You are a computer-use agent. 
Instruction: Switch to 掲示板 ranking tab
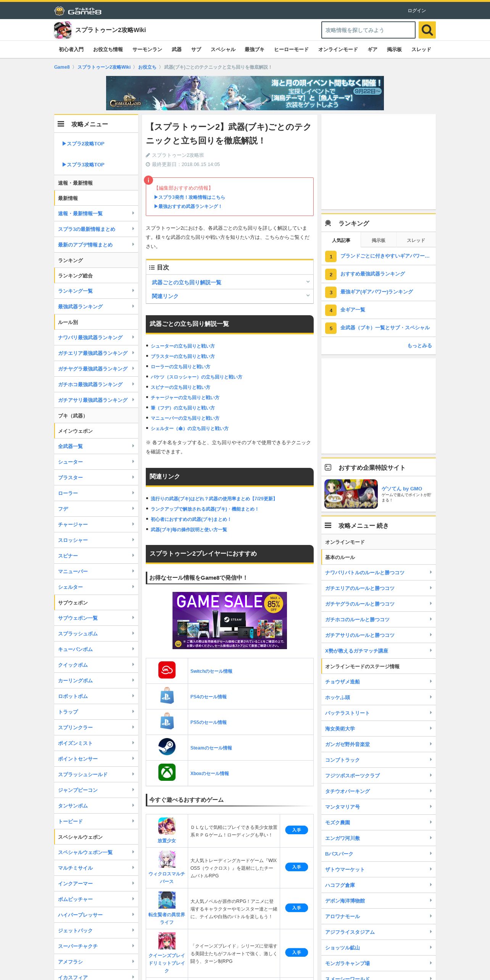pyautogui.click(x=378, y=240)
